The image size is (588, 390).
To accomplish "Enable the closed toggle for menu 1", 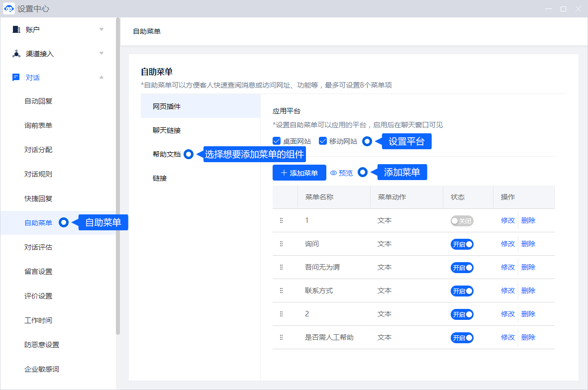I will click(462, 221).
